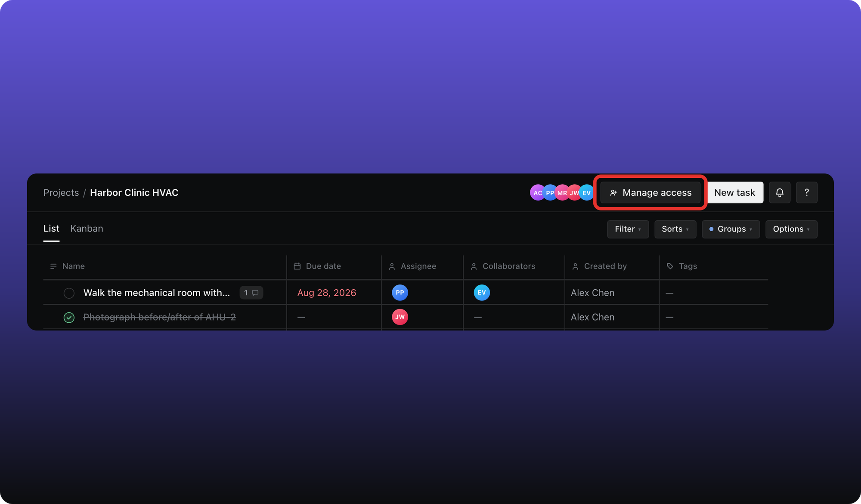The image size is (861, 504).
Task: Open the Options dropdown
Action: coord(791,229)
